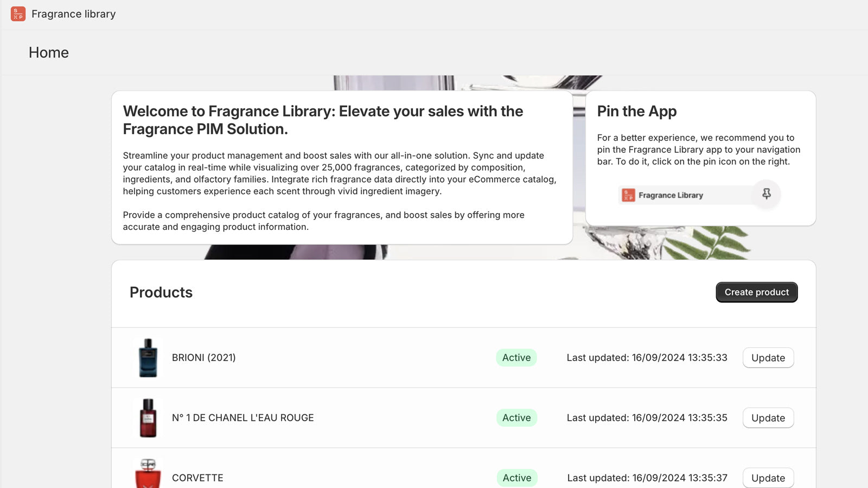Click the small Fragrance Library icon in pin preview

click(628, 195)
